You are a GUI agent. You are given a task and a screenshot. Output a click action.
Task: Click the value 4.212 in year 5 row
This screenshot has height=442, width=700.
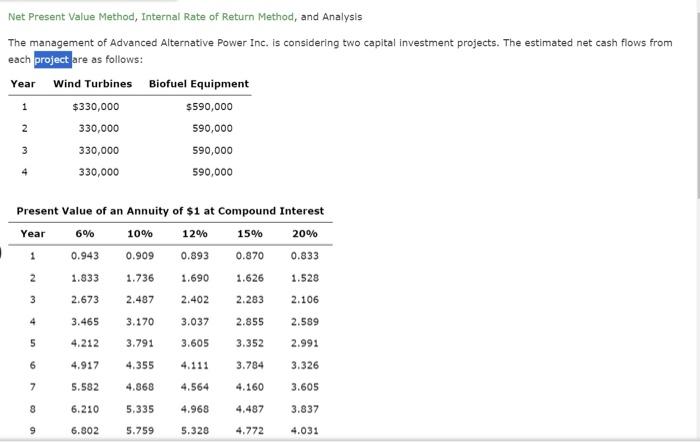click(x=85, y=343)
